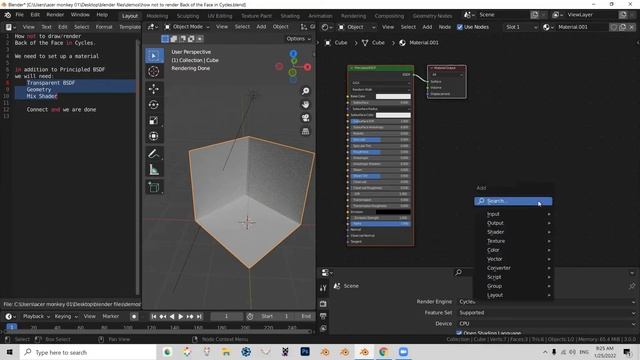Open the Slot 1 dropdown
This screenshot has width=640, height=360.
coord(521,27)
